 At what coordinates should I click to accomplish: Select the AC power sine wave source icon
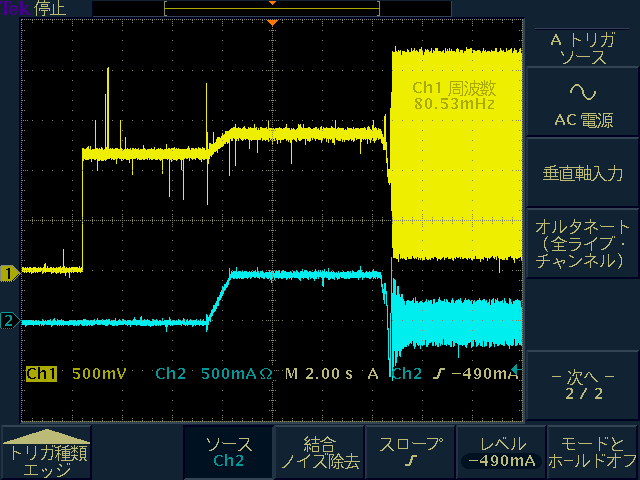coord(583,92)
